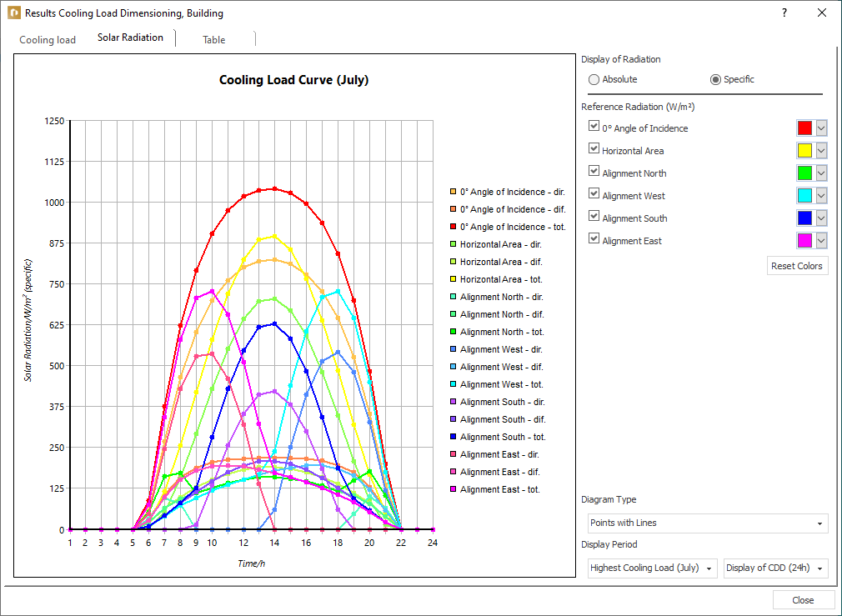This screenshot has height=616, width=842.
Task: Click legend marker for Alignment South - tot.
Action: pyautogui.click(x=453, y=437)
